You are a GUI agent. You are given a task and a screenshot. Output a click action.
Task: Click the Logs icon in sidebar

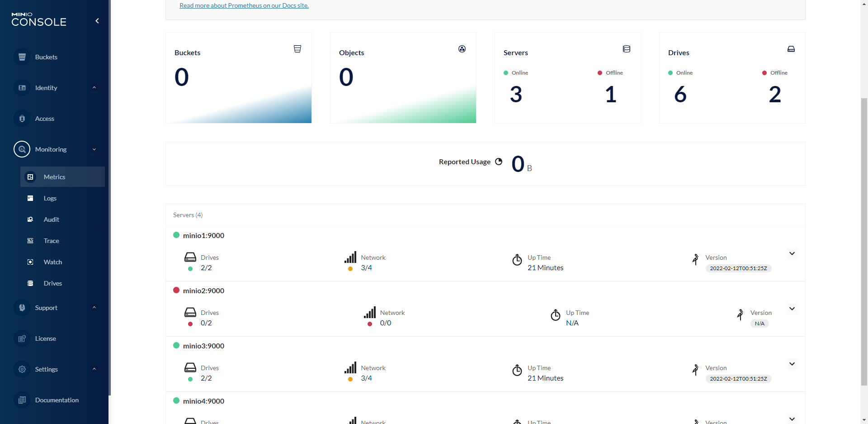pyautogui.click(x=30, y=198)
